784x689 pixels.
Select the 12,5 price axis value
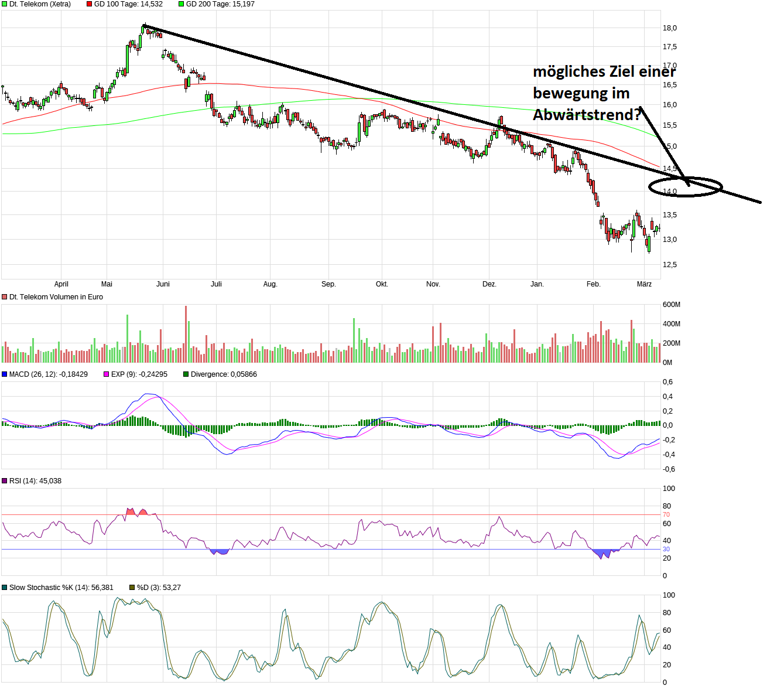point(670,265)
